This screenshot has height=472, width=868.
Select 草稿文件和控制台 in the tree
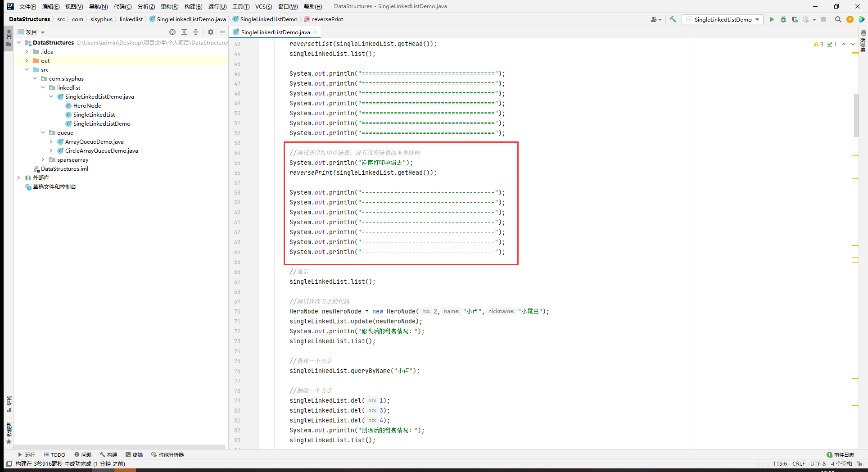pyautogui.click(x=54, y=186)
